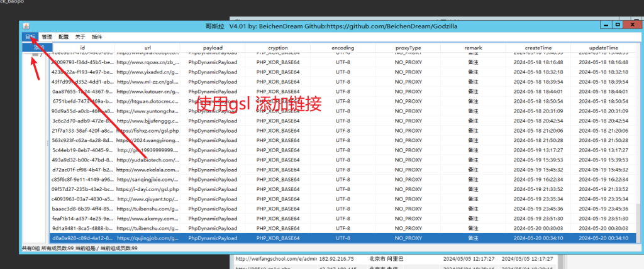Open the 关于 menu

coord(80,37)
